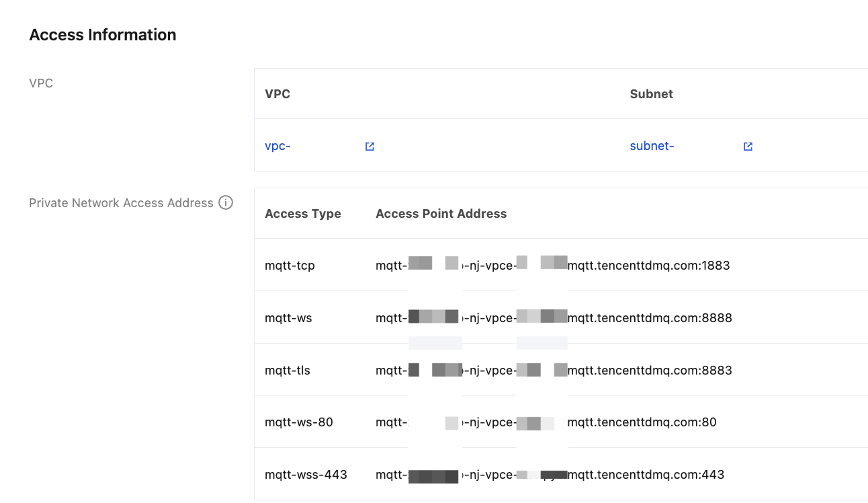This screenshot has width=868, height=503.
Task: Open the subnet external link icon
Action: [748, 147]
